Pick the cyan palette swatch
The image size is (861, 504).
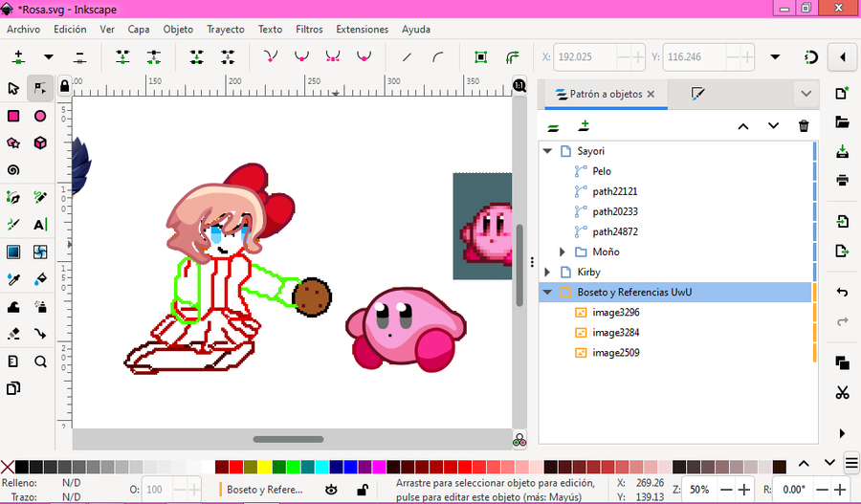(321, 468)
